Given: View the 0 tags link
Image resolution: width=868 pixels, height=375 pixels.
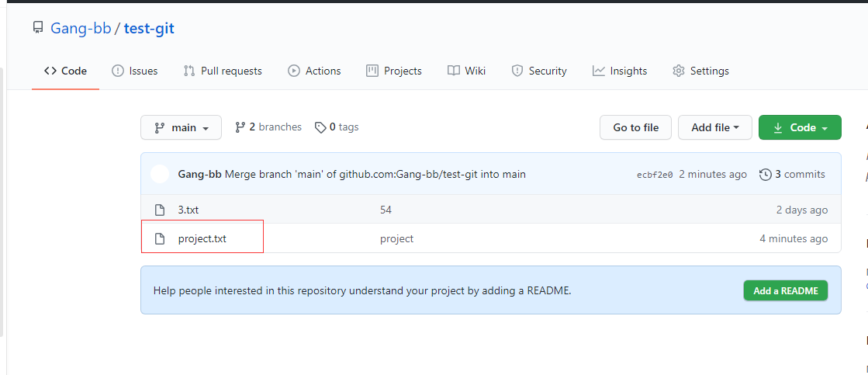Looking at the screenshot, I should (x=337, y=127).
